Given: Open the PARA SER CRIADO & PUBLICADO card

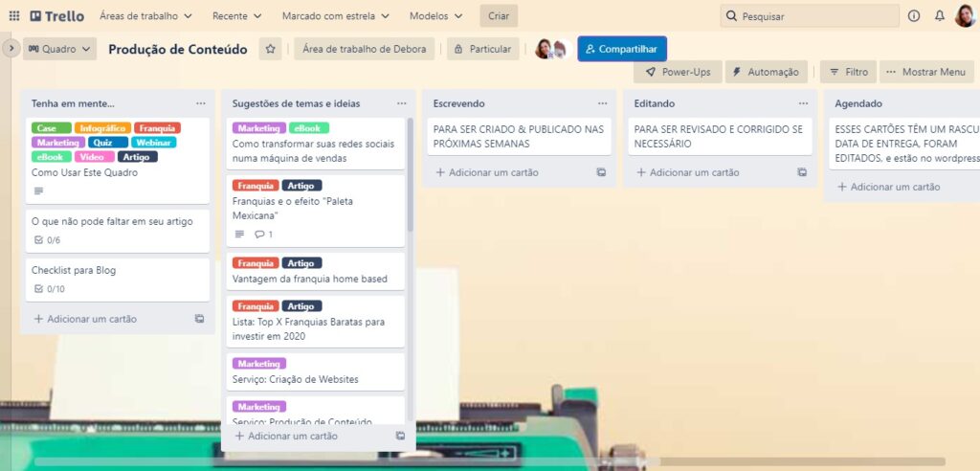Looking at the screenshot, I should point(520,136).
